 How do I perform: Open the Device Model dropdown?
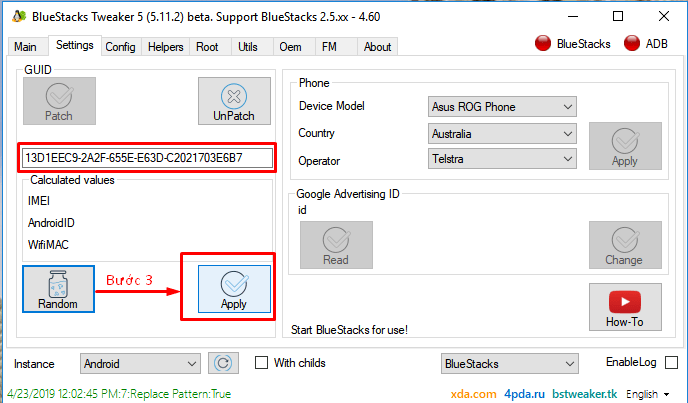(x=502, y=107)
